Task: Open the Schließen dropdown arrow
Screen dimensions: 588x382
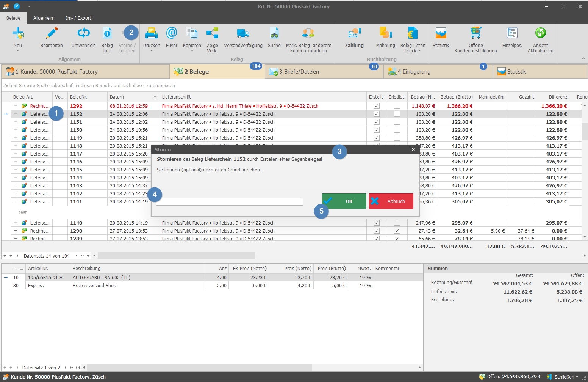Action: point(577,377)
